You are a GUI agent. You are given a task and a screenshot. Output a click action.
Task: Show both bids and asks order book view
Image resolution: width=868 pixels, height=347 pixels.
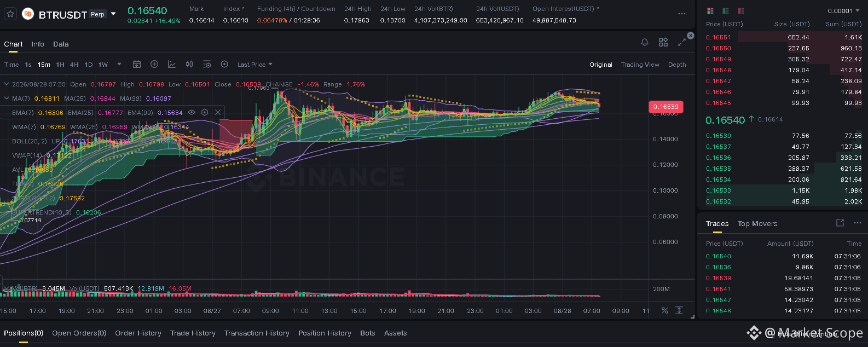pyautogui.click(x=710, y=10)
